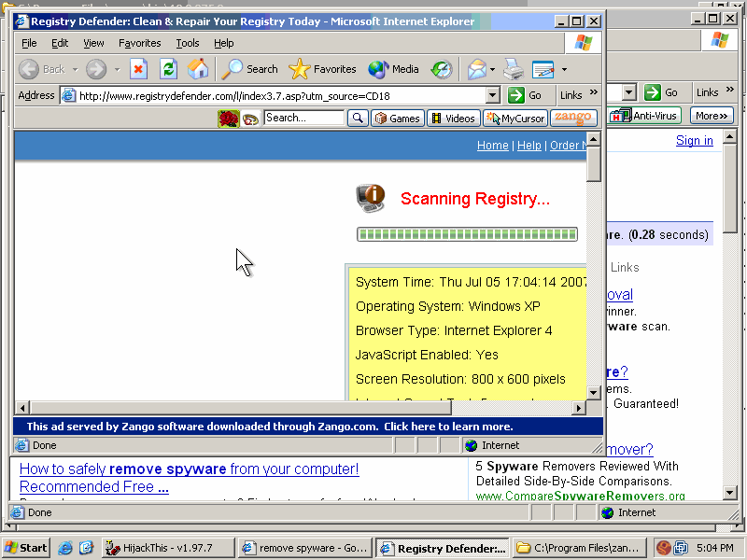Expand the address bar URL dropdown
747x560 pixels.
point(493,96)
